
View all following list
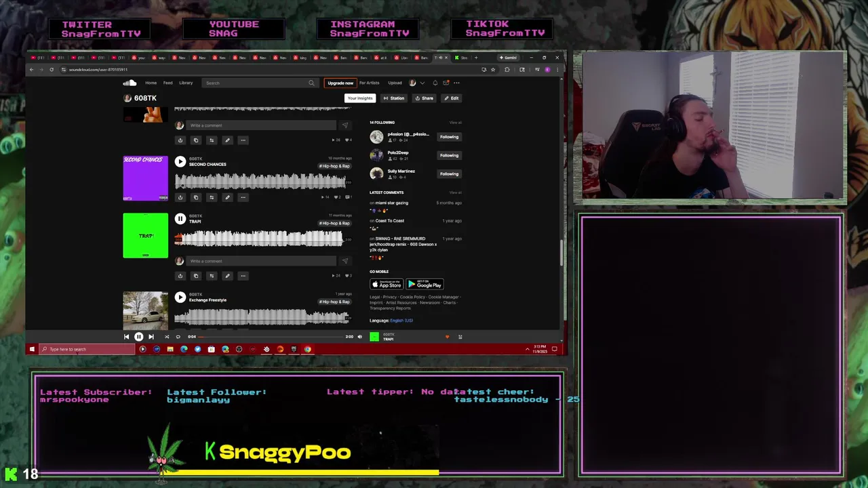click(x=455, y=123)
